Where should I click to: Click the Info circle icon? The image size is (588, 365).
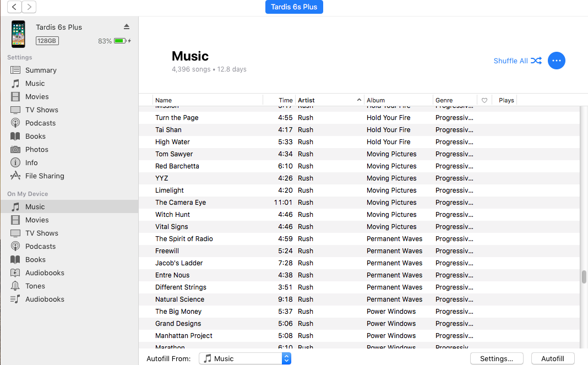[15, 162]
